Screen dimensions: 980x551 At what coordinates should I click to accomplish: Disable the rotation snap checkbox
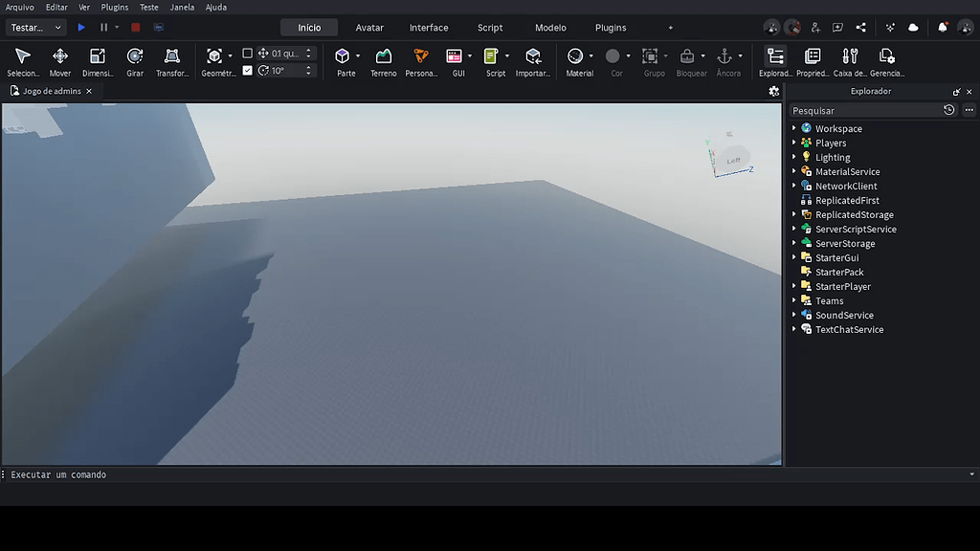coord(248,71)
